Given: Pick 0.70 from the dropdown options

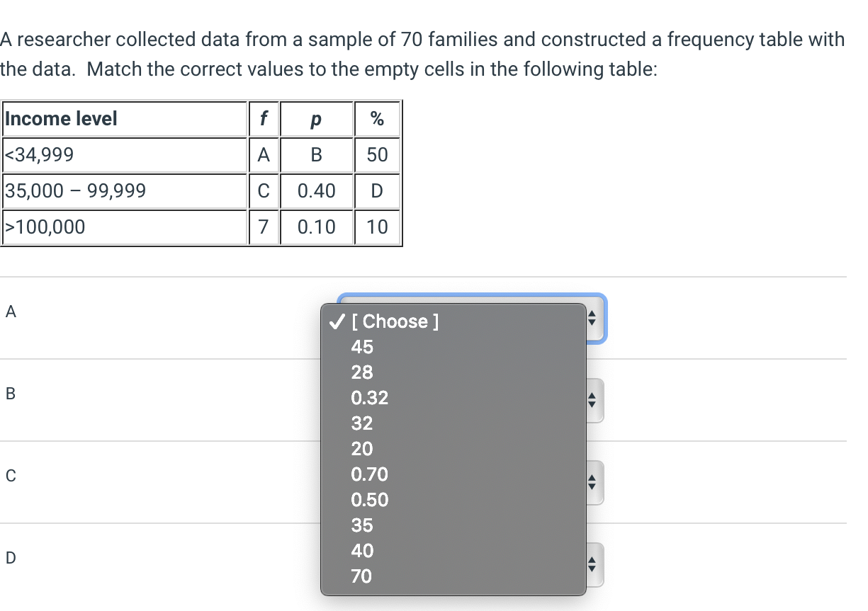Looking at the screenshot, I should click(x=370, y=474).
